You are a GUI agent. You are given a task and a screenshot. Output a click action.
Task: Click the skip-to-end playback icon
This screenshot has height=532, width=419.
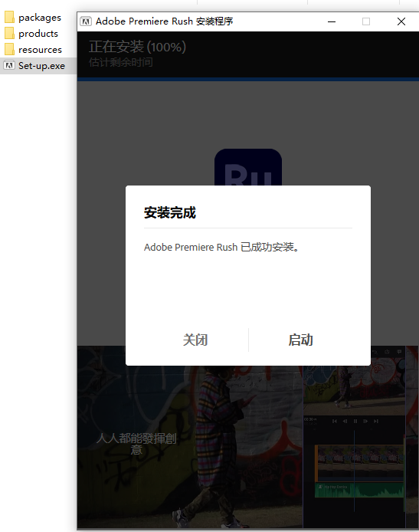(376, 421)
